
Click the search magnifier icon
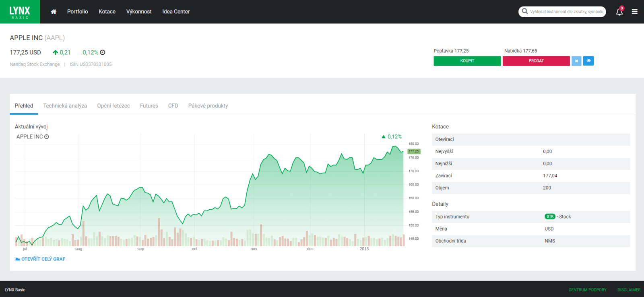(x=525, y=11)
